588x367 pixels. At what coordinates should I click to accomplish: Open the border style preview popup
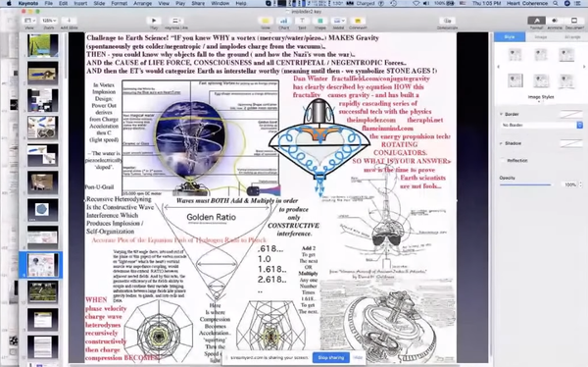tap(570, 114)
